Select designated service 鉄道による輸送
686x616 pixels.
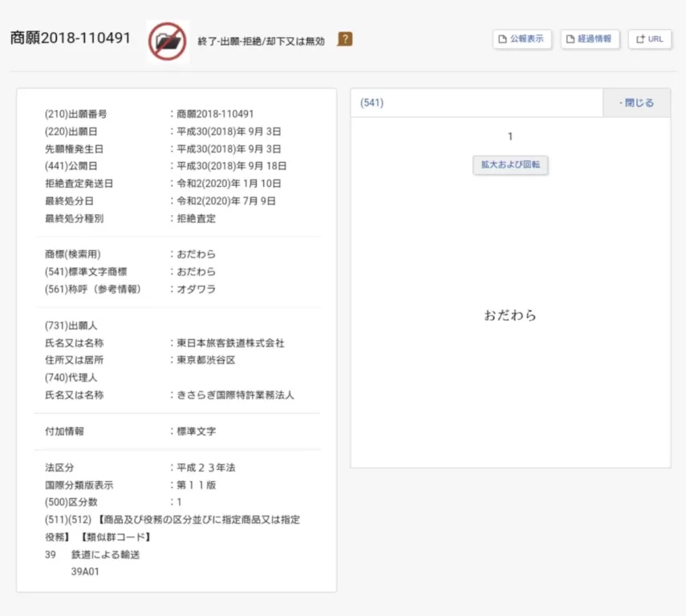coord(105,555)
